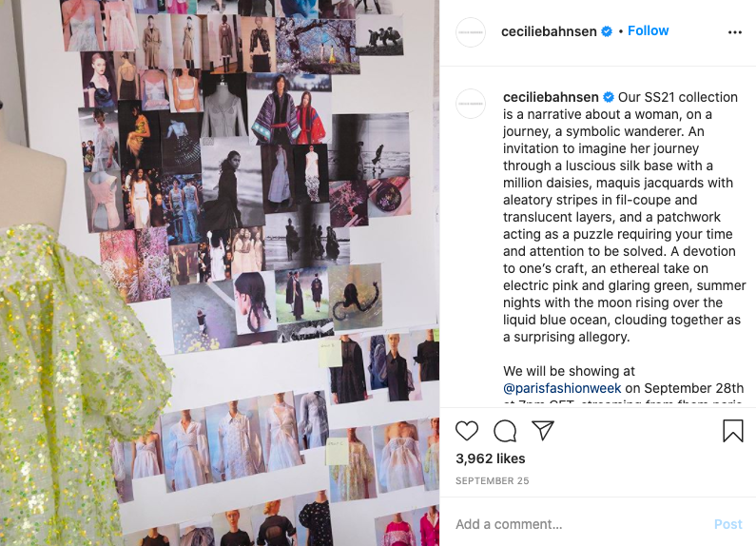
Task: Open the three-dot more options menu
Action: point(735,32)
